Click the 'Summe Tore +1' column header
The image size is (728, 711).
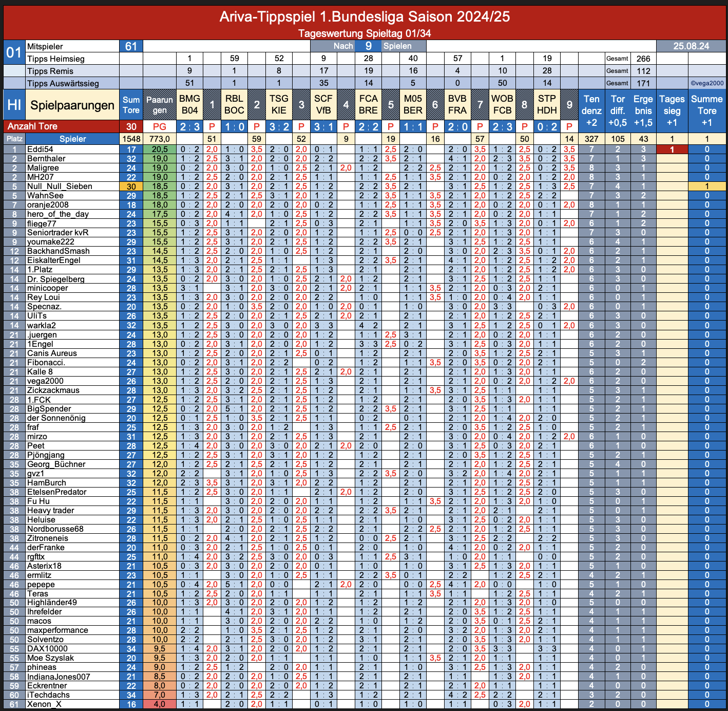pyautogui.click(x=707, y=111)
